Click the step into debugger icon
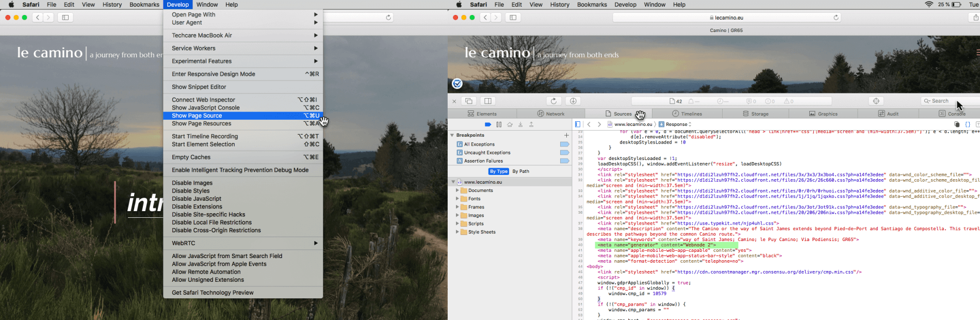Screen dimensions: 980x320 [x=520, y=124]
